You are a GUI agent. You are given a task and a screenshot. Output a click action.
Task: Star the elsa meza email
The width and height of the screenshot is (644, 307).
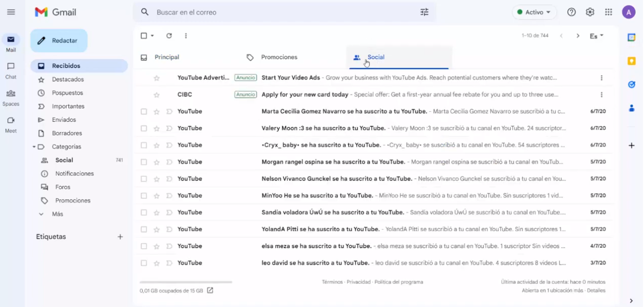156,246
